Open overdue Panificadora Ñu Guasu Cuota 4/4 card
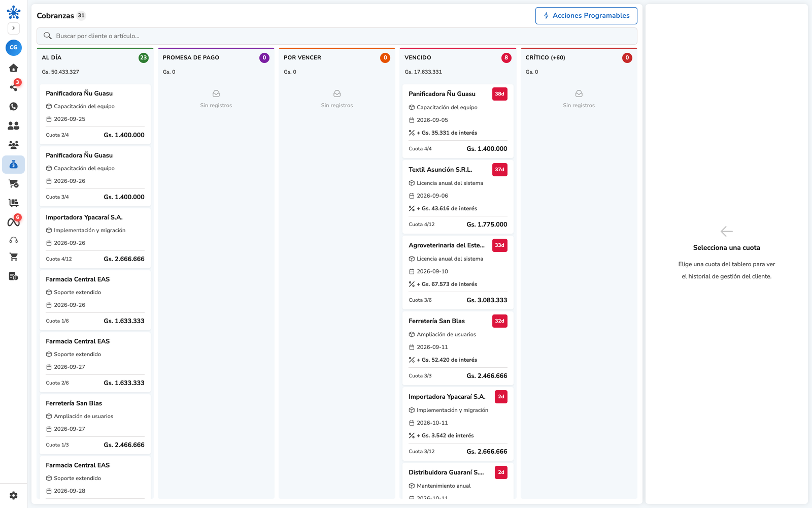Image resolution: width=812 pixels, height=508 pixels. (x=458, y=121)
